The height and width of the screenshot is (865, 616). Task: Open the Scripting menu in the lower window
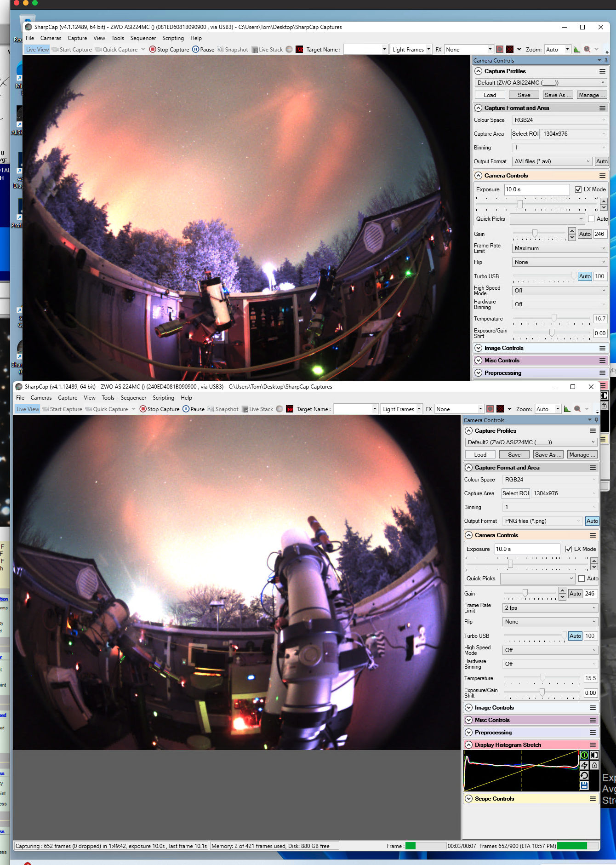coord(163,398)
